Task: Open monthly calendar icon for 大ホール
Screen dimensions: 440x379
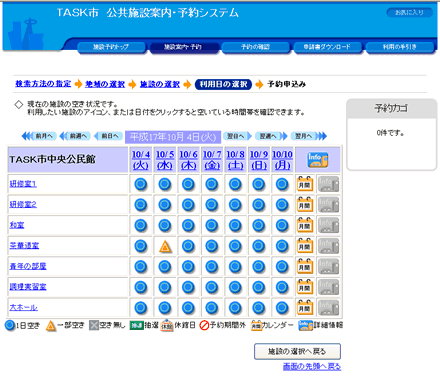Action: tap(305, 308)
